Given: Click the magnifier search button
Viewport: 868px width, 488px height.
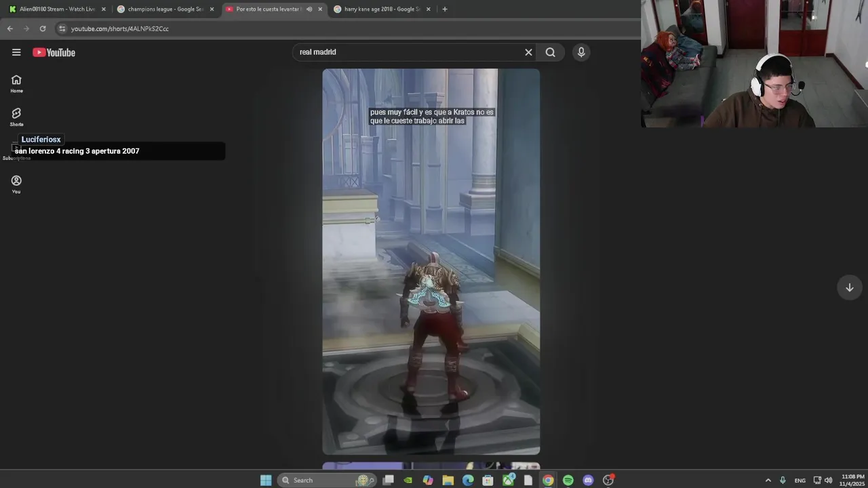Looking at the screenshot, I should 550,52.
